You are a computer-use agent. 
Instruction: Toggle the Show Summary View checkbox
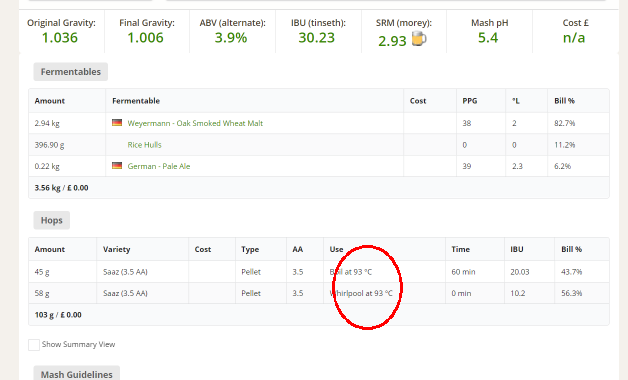click(x=34, y=344)
